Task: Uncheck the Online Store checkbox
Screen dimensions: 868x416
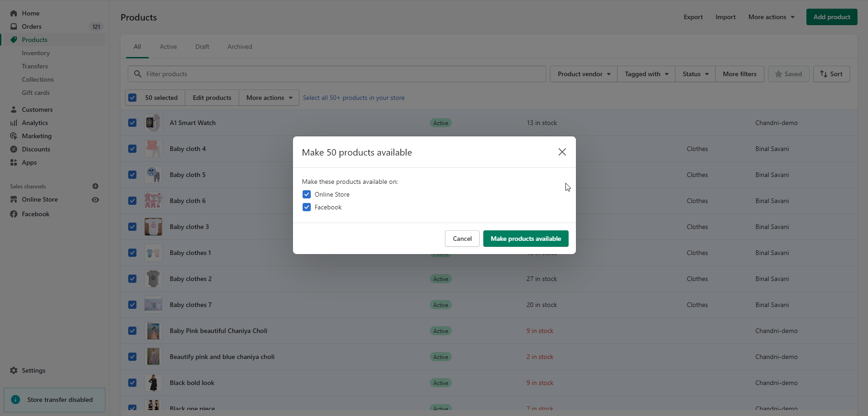Action: [x=307, y=194]
